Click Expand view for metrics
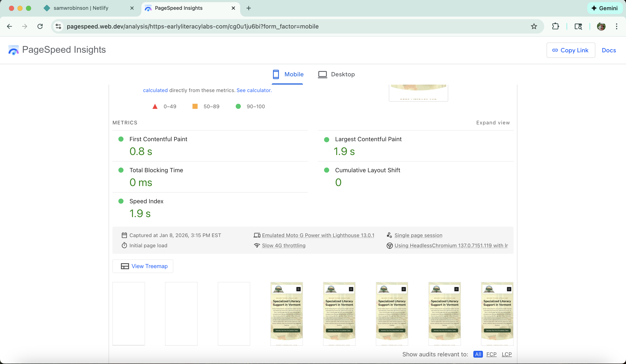Viewport: 626px width, 364px height. 493,123
